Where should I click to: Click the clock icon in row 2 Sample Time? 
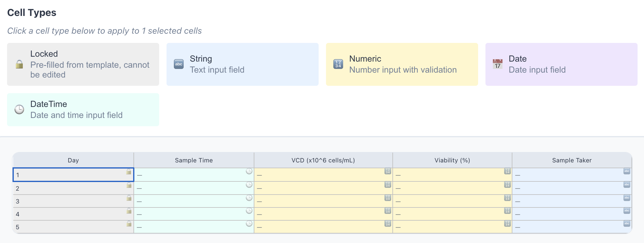point(249,185)
